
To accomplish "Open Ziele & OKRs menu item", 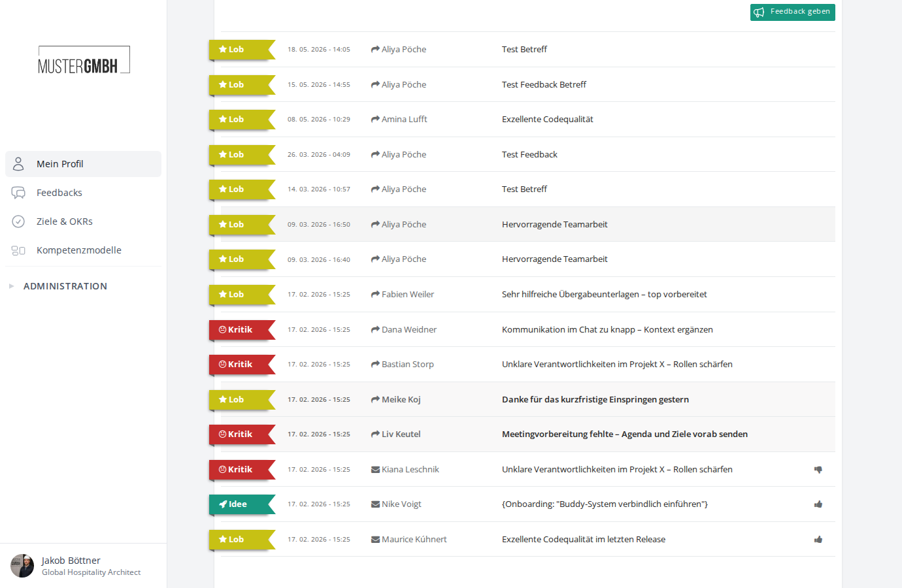I will click(x=83, y=221).
